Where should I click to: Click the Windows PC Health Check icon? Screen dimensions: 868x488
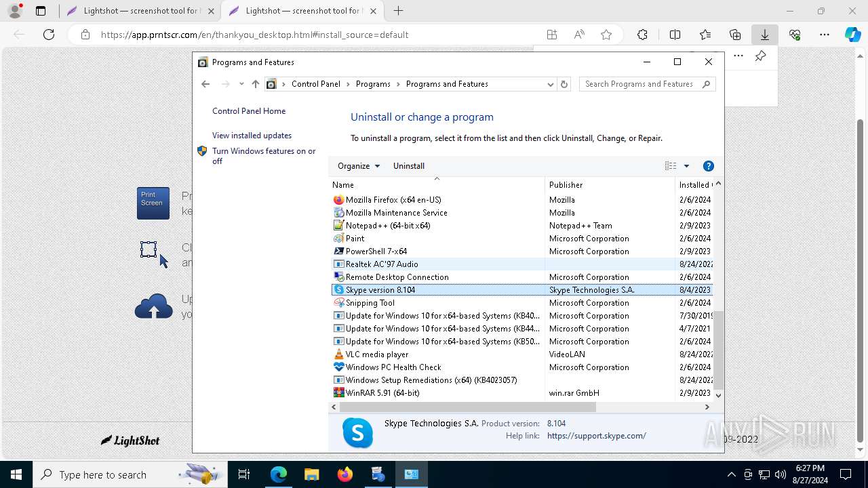coord(339,367)
